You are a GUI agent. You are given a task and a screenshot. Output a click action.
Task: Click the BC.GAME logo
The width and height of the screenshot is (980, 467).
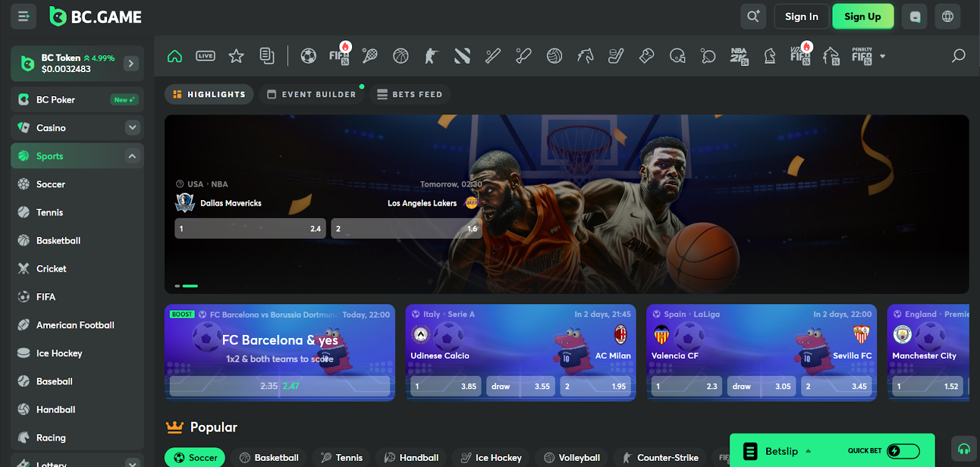point(96,17)
